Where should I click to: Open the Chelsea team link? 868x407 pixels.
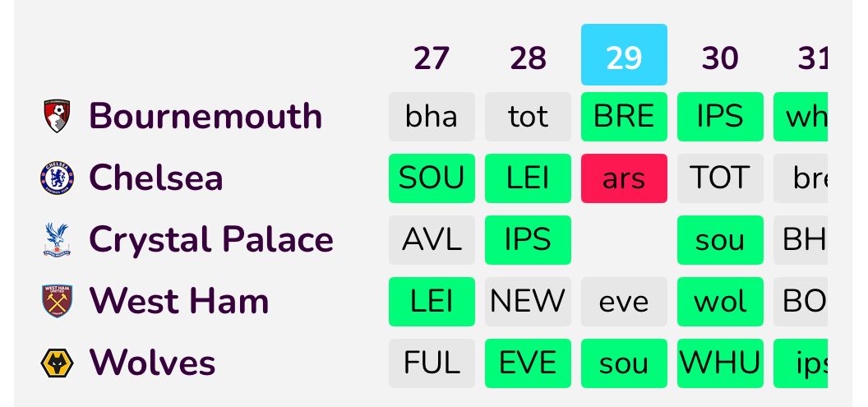[x=155, y=178]
